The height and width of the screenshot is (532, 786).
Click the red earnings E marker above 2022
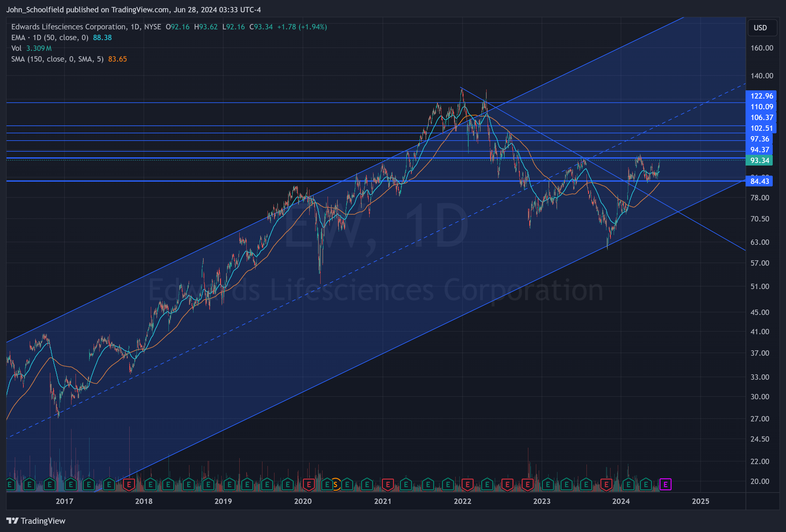pos(467,485)
